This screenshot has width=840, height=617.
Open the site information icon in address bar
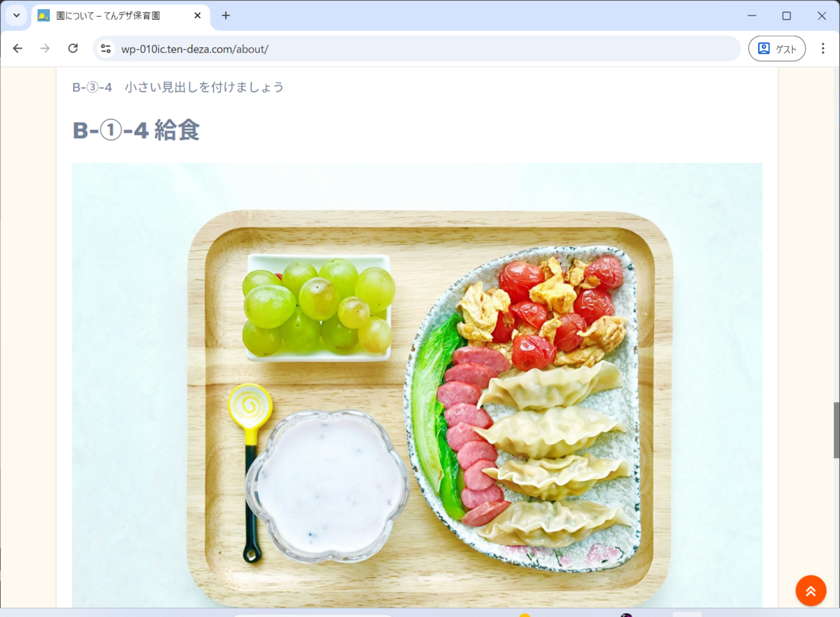[x=106, y=49]
